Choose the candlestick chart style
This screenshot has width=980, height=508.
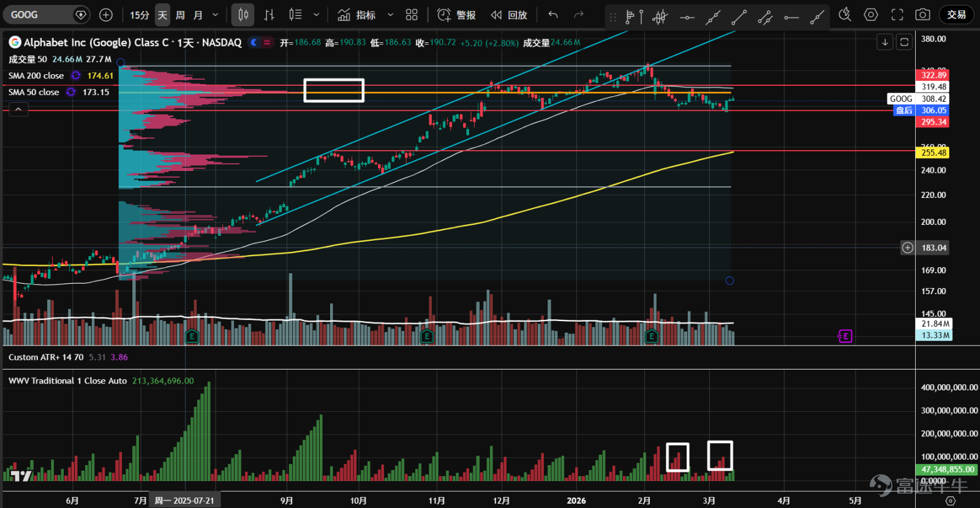tap(243, 15)
